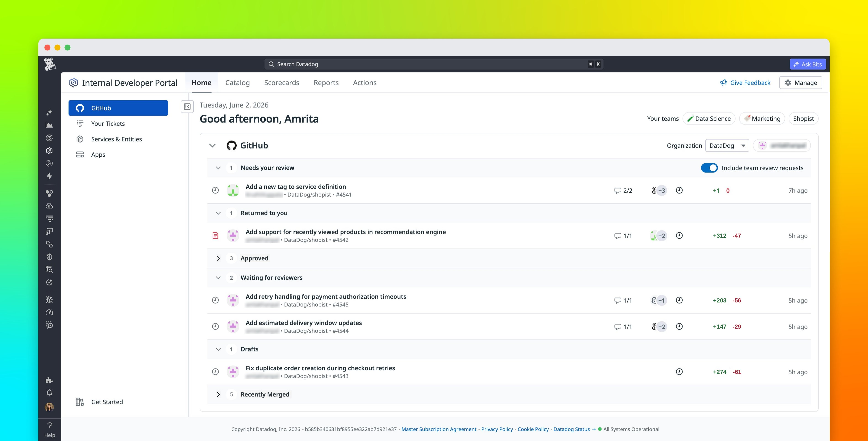Image resolution: width=868 pixels, height=441 pixels.
Task: Click the stacked squares icon in left rail
Action: 50,231
